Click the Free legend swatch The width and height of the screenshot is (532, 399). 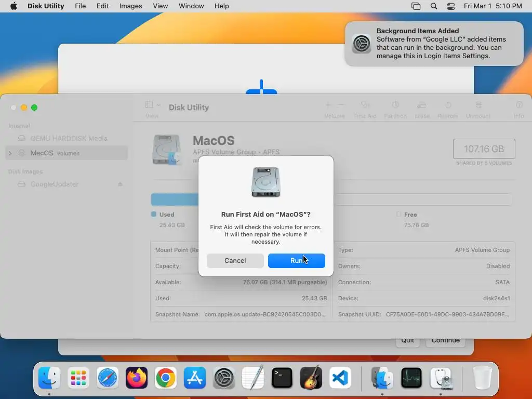tap(398, 215)
